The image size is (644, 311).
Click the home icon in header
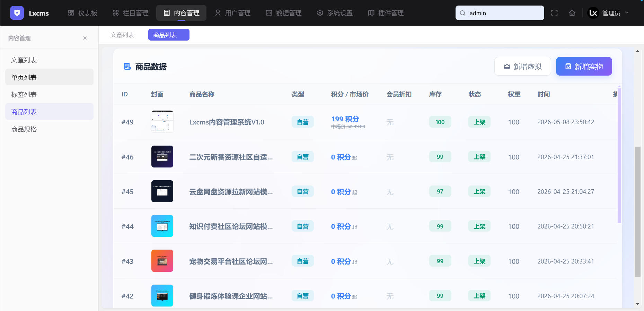[572, 13]
